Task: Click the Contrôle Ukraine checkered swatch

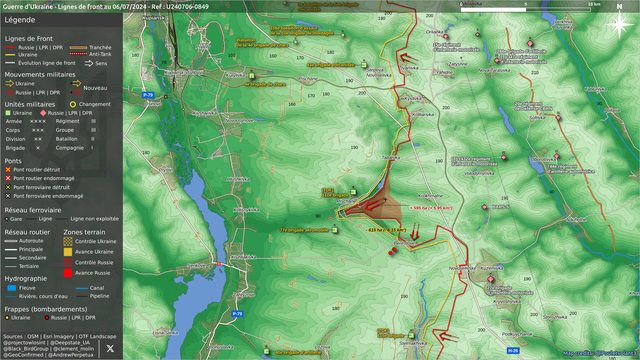Action: (x=68, y=241)
